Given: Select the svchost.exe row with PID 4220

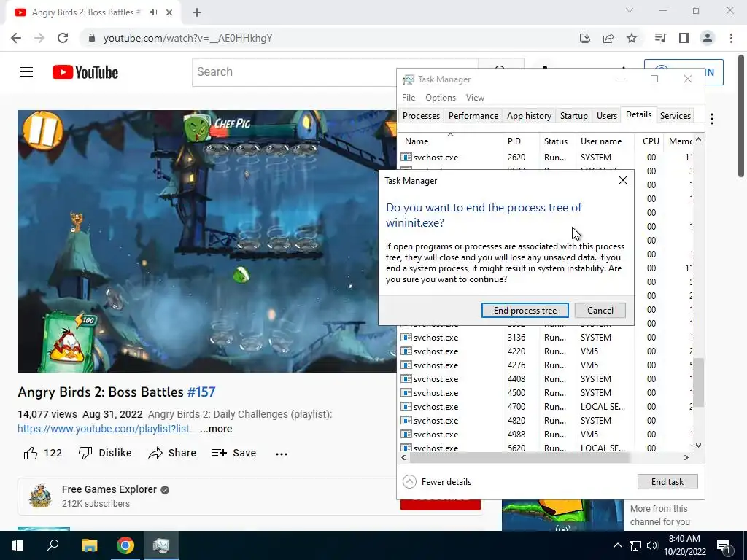Looking at the screenshot, I should tap(545, 351).
